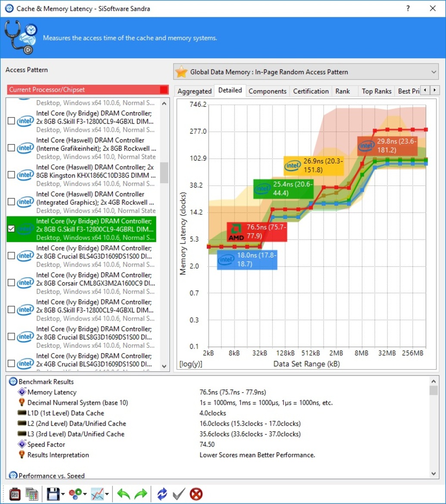
Task: Check the 2x 4GB Crucial BLS4G3D1609DS1S00 box
Action: click(x=11, y=363)
